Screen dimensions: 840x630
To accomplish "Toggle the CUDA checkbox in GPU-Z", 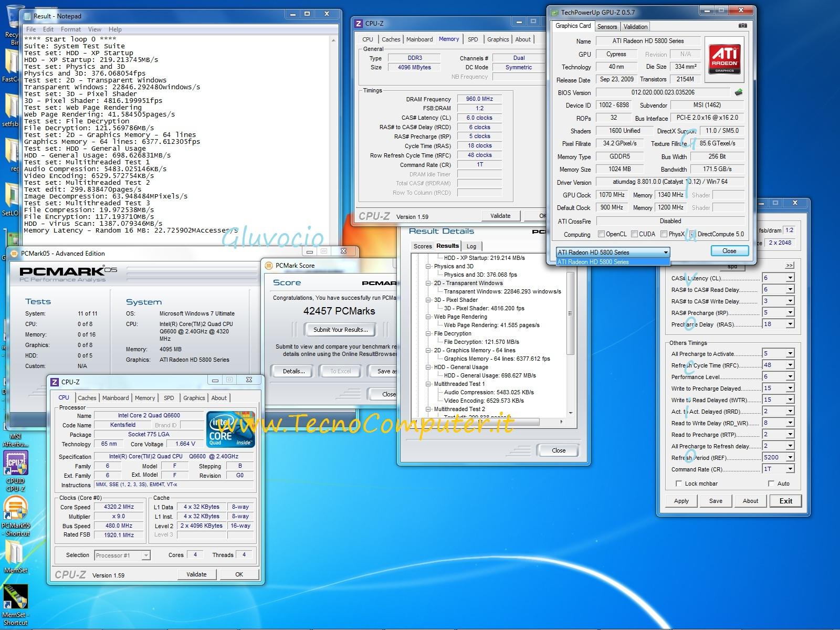I will pos(634,234).
